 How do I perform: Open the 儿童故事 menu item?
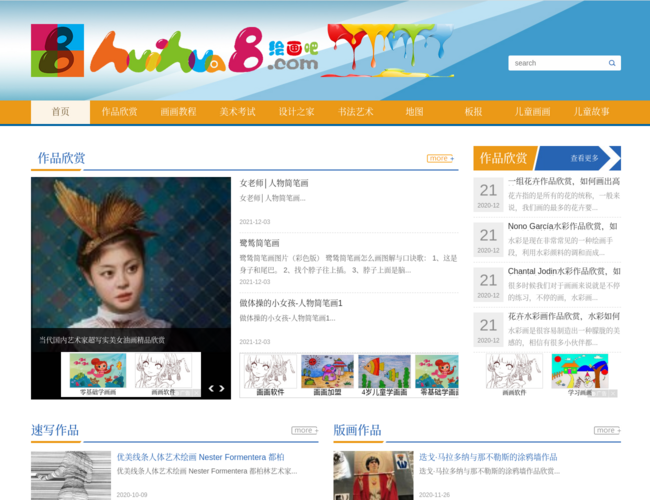[x=592, y=112]
